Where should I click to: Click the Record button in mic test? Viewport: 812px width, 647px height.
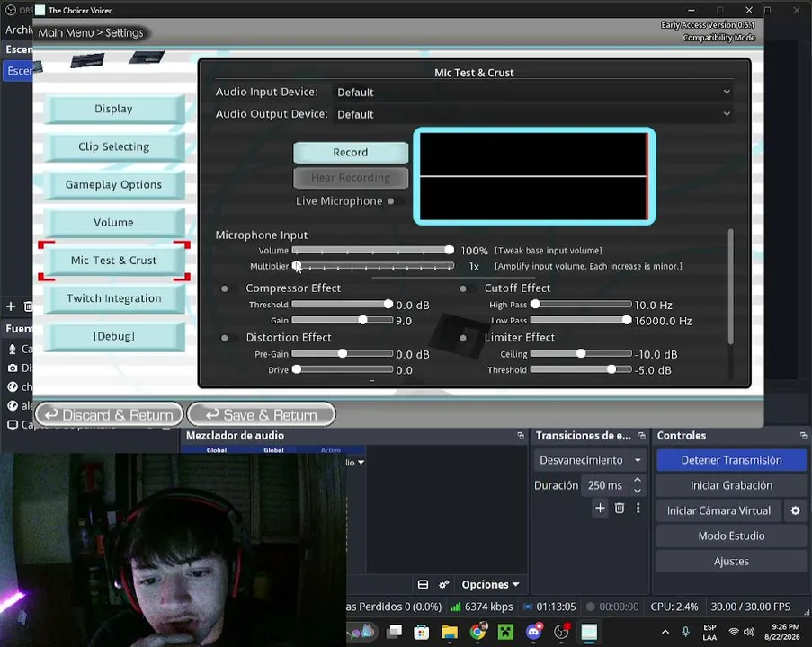351,152
